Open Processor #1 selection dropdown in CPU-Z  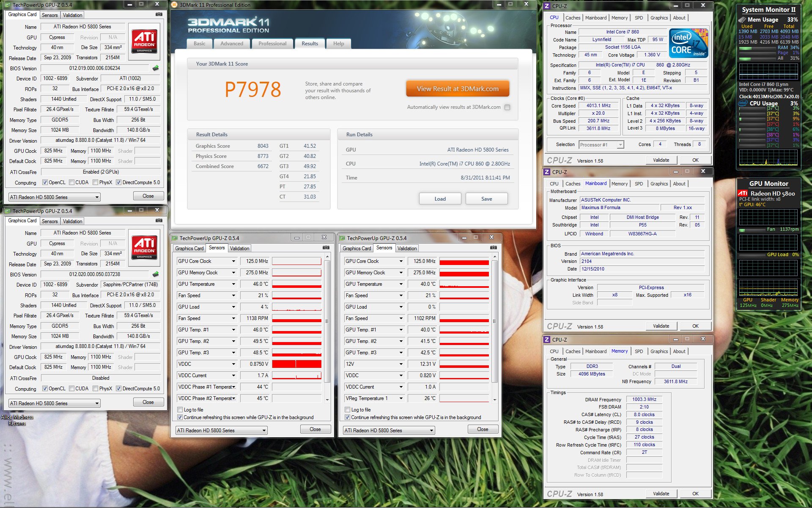tap(601, 145)
